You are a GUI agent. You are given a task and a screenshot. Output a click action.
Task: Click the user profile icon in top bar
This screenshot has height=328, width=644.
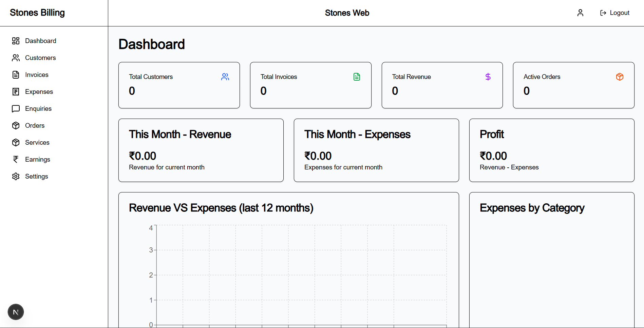[x=580, y=13]
